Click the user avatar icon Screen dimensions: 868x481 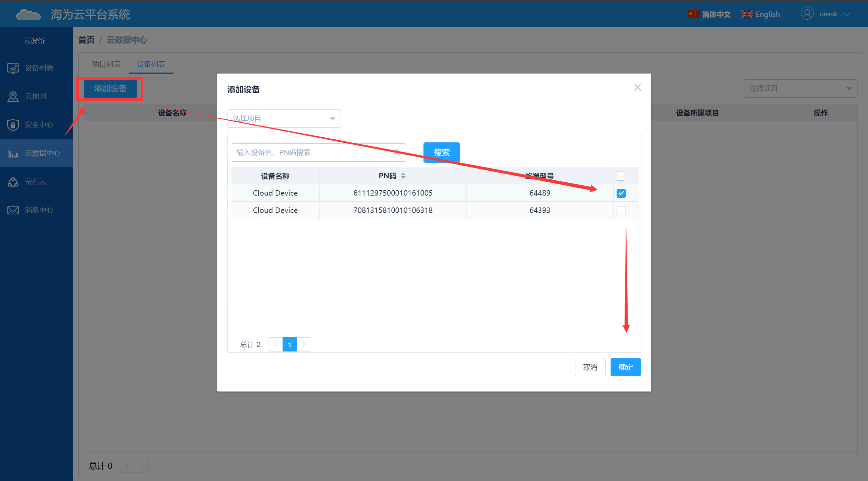click(807, 14)
